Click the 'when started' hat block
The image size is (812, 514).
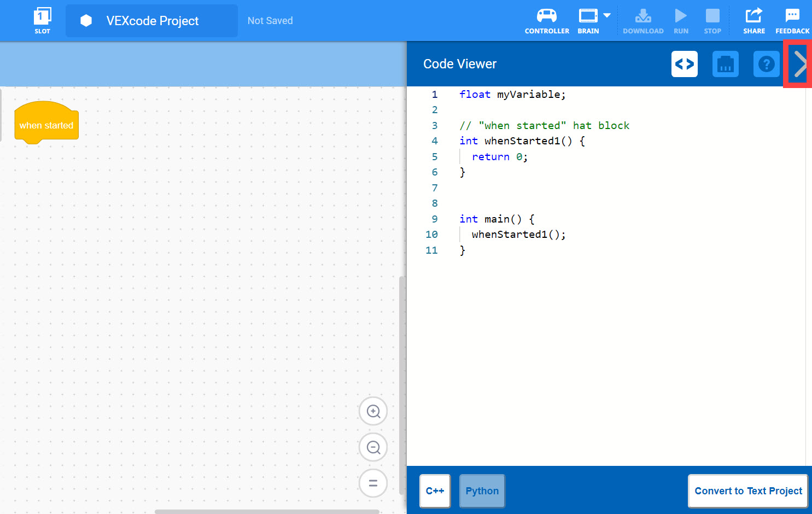point(46,125)
